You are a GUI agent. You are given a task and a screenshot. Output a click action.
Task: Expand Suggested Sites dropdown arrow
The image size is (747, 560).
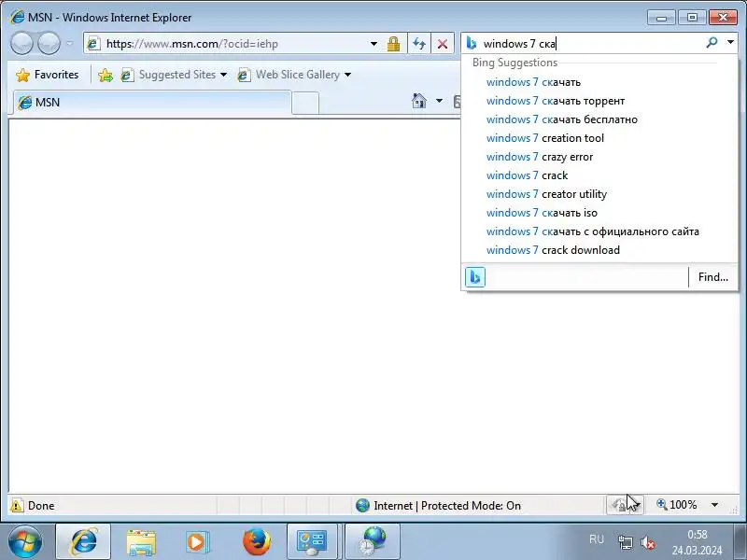point(223,75)
